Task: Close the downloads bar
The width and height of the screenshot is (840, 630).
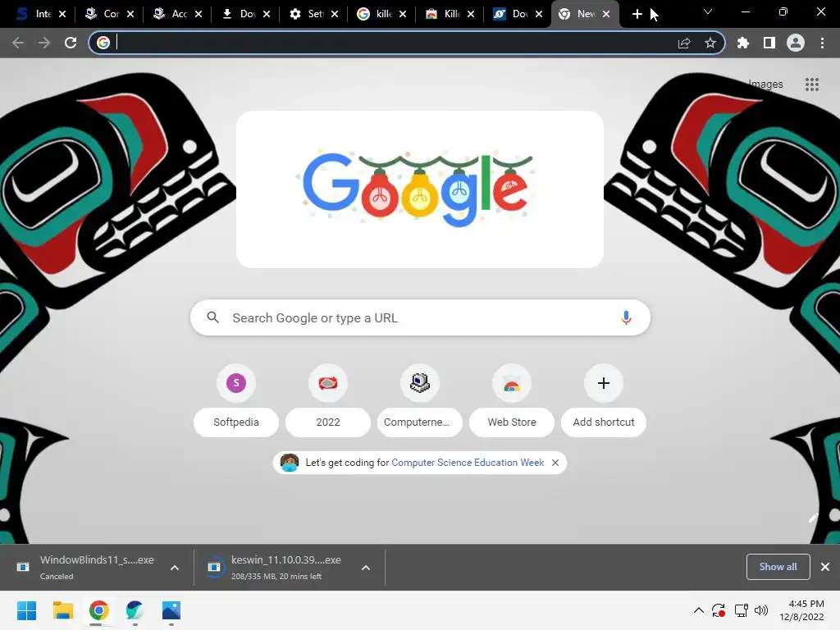Action: pyautogui.click(x=825, y=567)
